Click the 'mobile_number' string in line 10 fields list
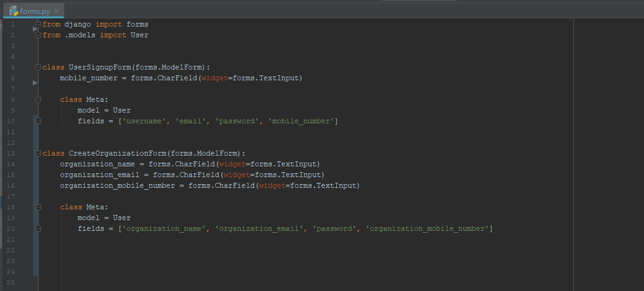 tap(301, 121)
